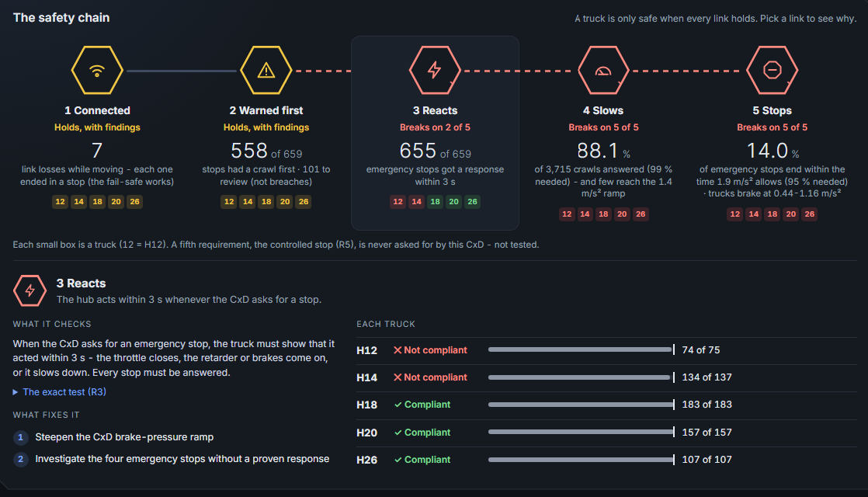The image size is (868, 497).
Task: Click truck box 20 under 2 Warned first
Action: 285,201
